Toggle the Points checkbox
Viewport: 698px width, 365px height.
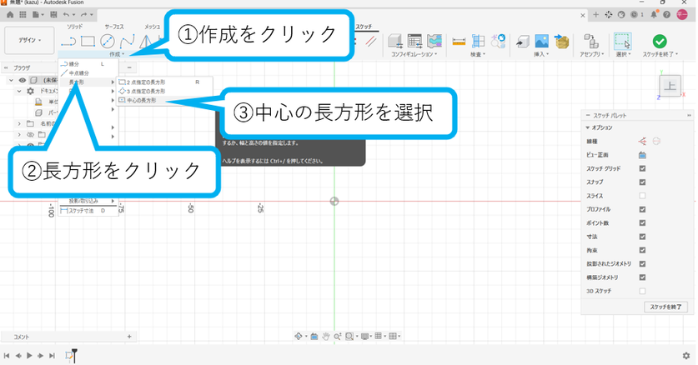pyautogui.click(x=642, y=223)
